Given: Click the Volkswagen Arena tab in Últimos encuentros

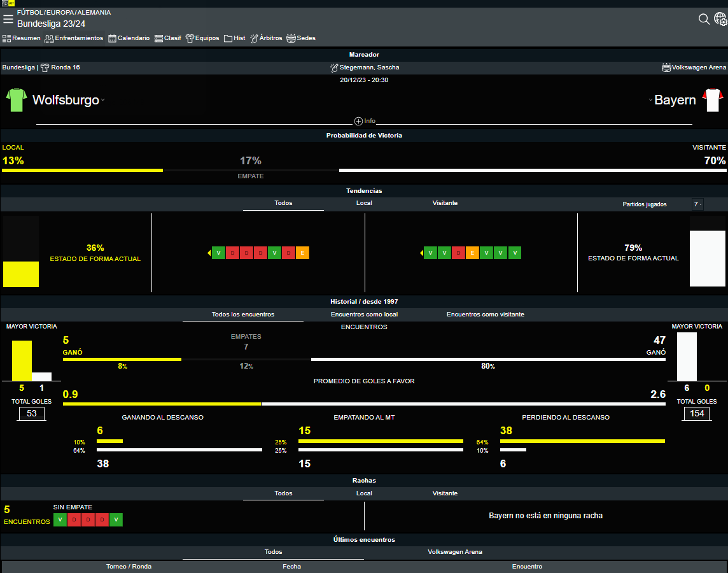Looking at the screenshot, I should coord(454,552).
